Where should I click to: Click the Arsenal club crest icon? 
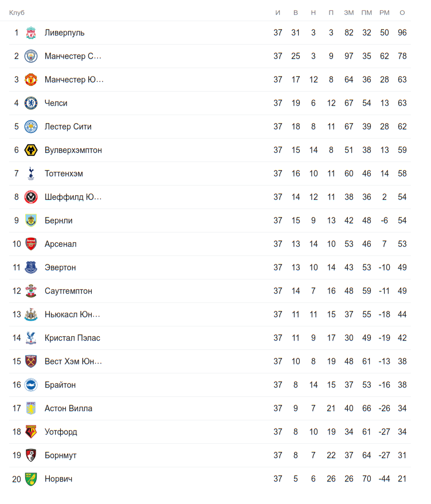coord(31,244)
